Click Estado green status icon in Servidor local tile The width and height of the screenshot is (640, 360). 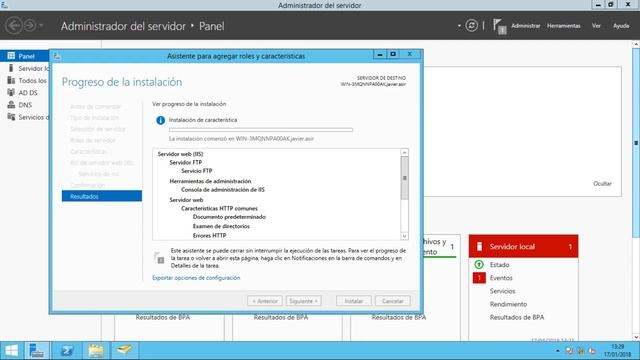click(x=479, y=264)
